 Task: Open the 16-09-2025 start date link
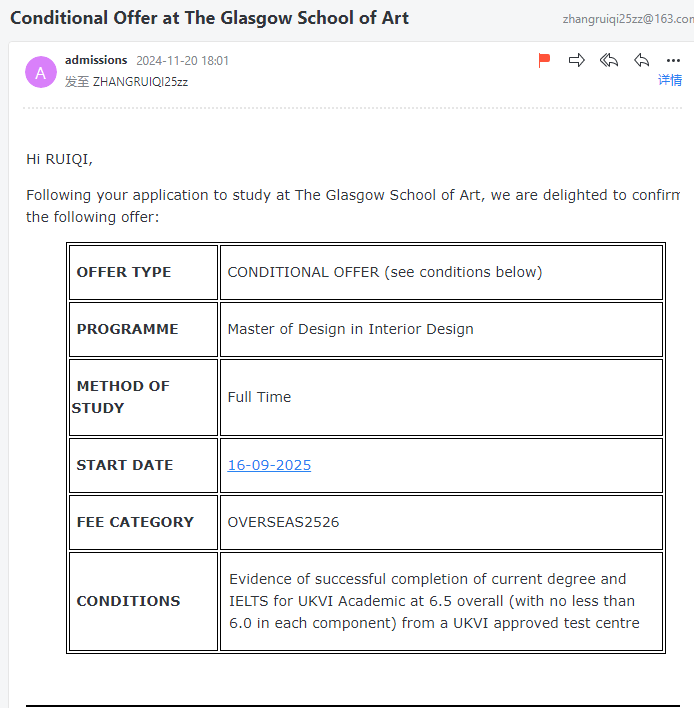pyautogui.click(x=269, y=465)
